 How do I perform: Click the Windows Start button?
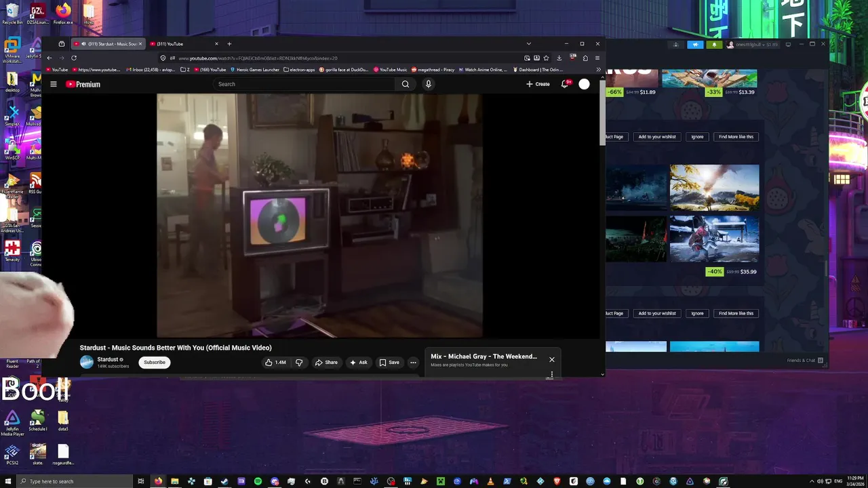point(7,481)
